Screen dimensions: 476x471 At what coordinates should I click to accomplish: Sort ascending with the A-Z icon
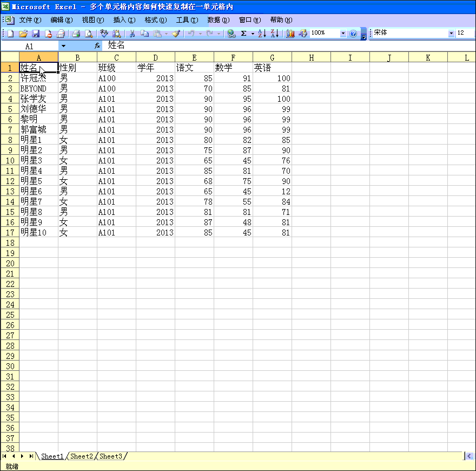pos(262,34)
